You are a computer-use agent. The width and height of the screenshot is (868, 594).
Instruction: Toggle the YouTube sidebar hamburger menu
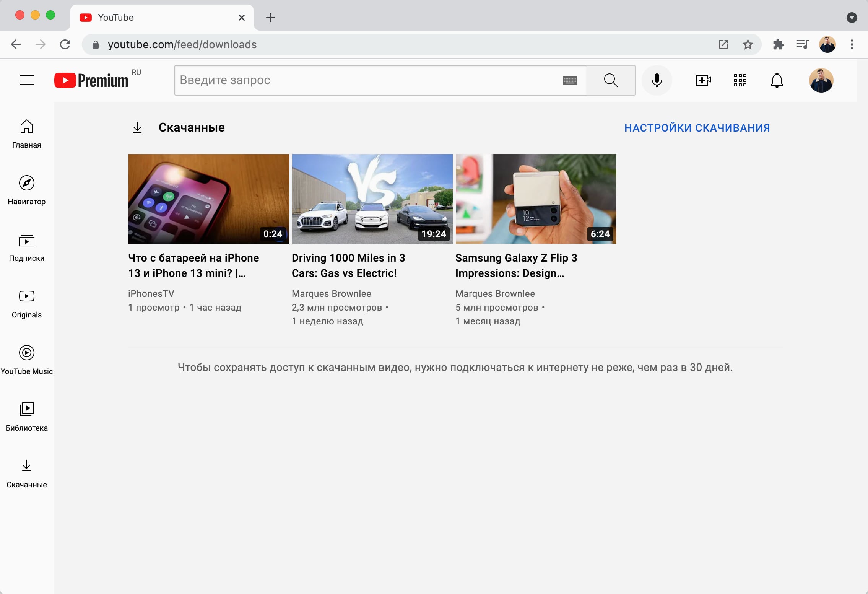(26, 80)
